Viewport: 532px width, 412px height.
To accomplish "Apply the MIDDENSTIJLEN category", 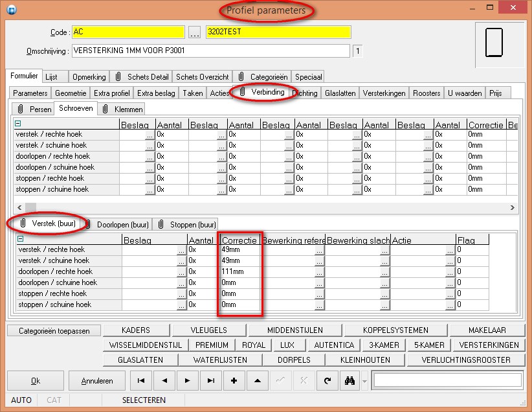I will [x=295, y=330].
